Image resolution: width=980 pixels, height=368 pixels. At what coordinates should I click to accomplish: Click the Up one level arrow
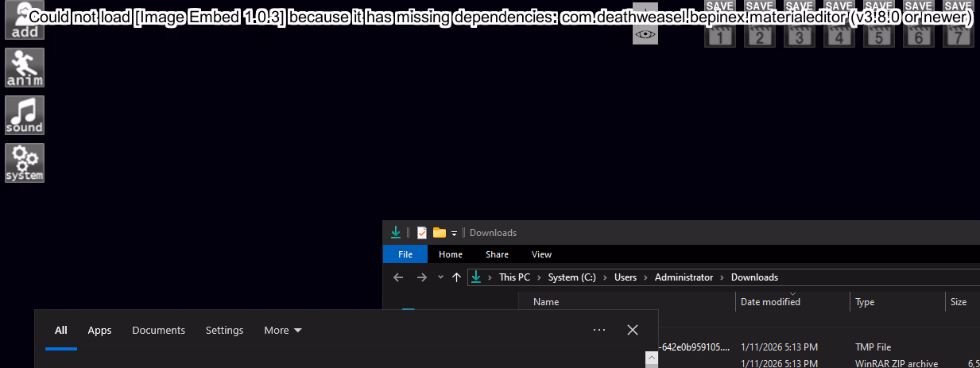(456, 277)
